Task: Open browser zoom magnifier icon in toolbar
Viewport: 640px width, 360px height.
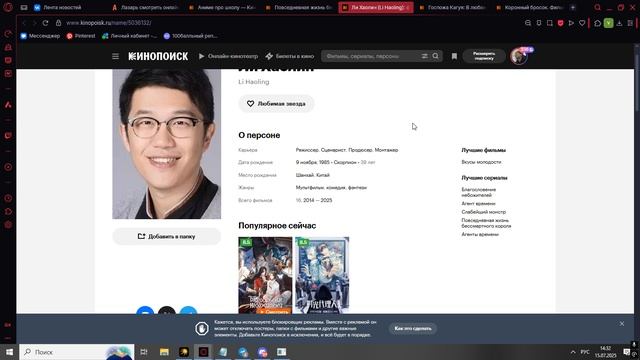Action: [528, 23]
